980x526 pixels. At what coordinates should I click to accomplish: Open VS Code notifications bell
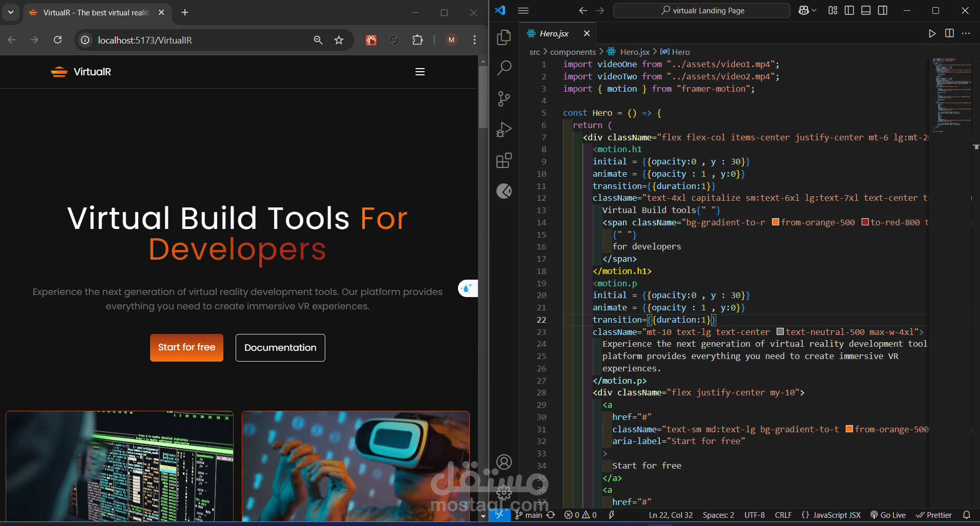(x=967, y=515)
